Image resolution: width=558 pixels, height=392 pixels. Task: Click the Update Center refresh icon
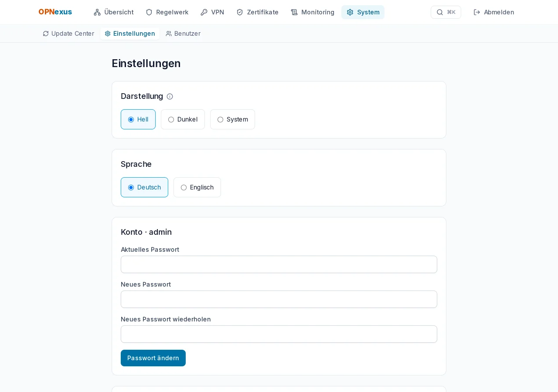click(46, 34)
